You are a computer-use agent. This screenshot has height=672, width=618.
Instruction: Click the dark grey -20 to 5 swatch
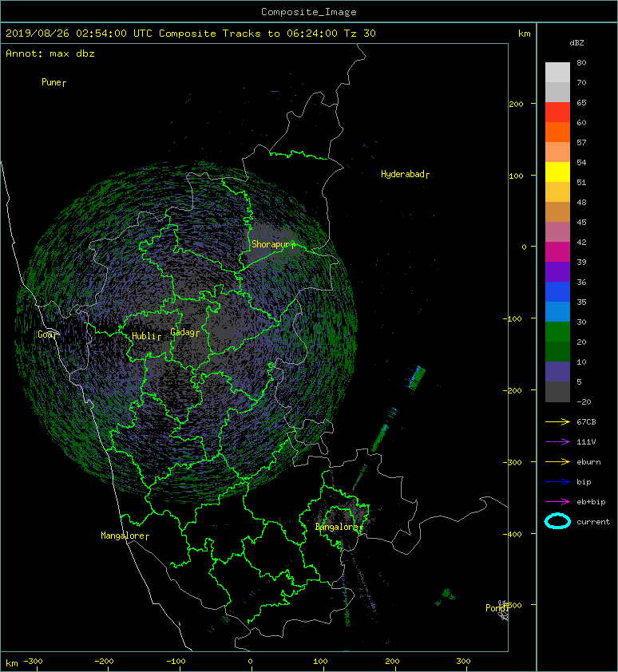tap(557, 392)
